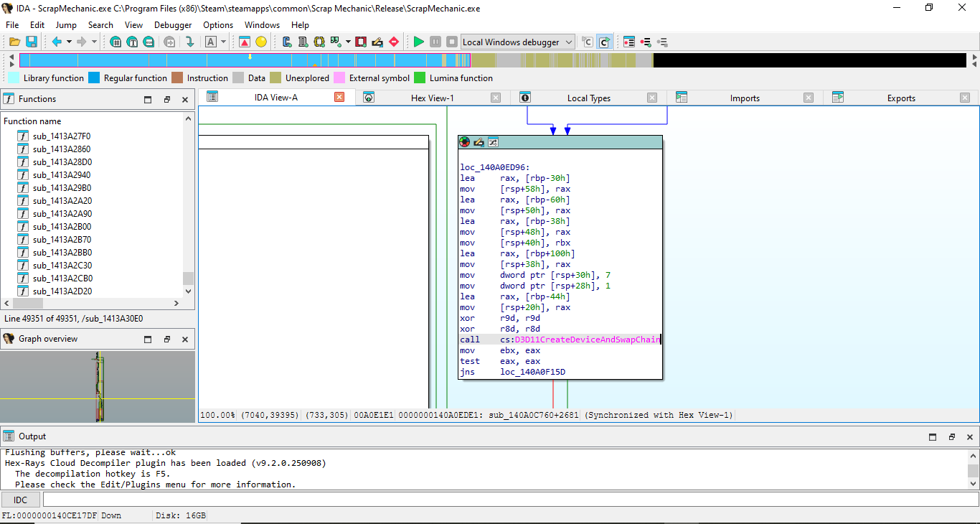Click the blue 'C' view icon with plus
This screenshot has width=980, height=524.
click(x=287, y=42)
